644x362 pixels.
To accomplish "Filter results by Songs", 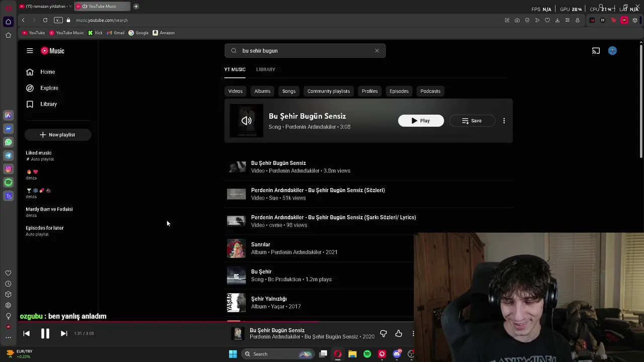I will 289,91.
